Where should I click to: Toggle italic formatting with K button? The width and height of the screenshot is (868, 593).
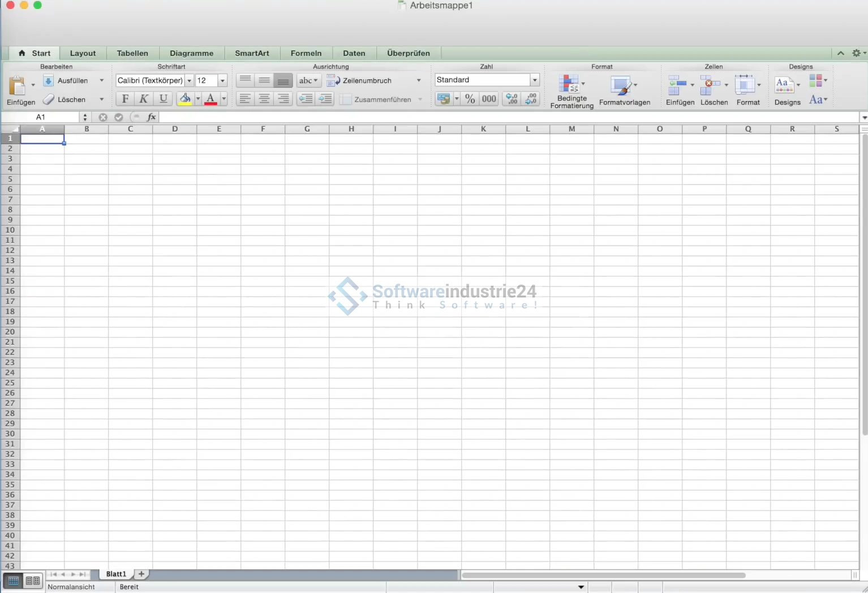[144, 99]
